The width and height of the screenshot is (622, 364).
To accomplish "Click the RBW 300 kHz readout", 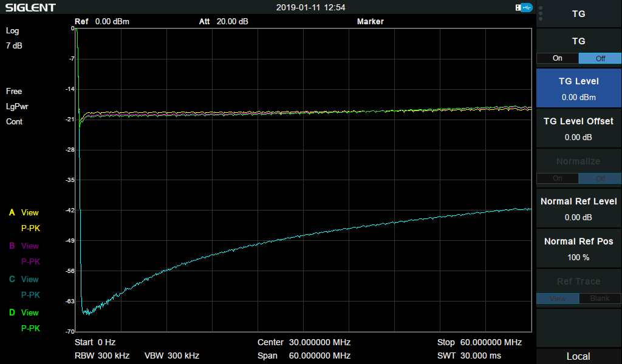I will [x=102, y=356].
